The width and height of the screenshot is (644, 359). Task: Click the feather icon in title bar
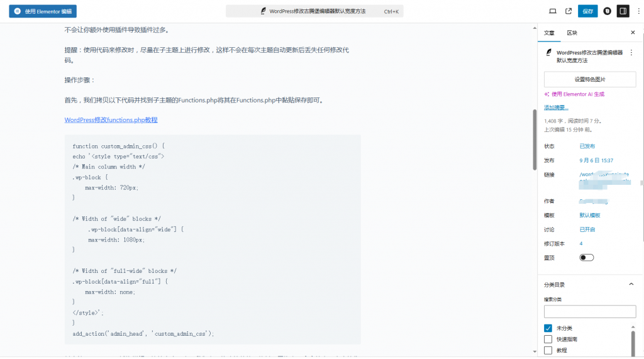264,11
